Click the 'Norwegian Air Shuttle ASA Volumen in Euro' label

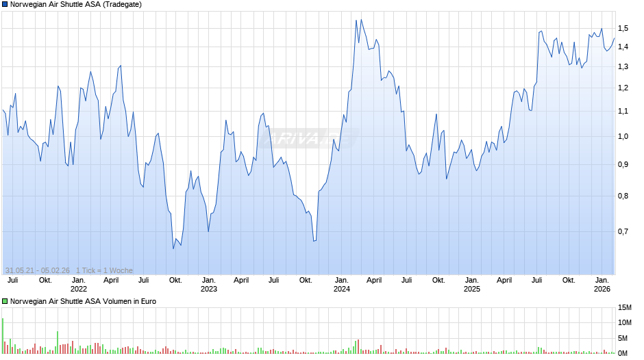[83, 301]
